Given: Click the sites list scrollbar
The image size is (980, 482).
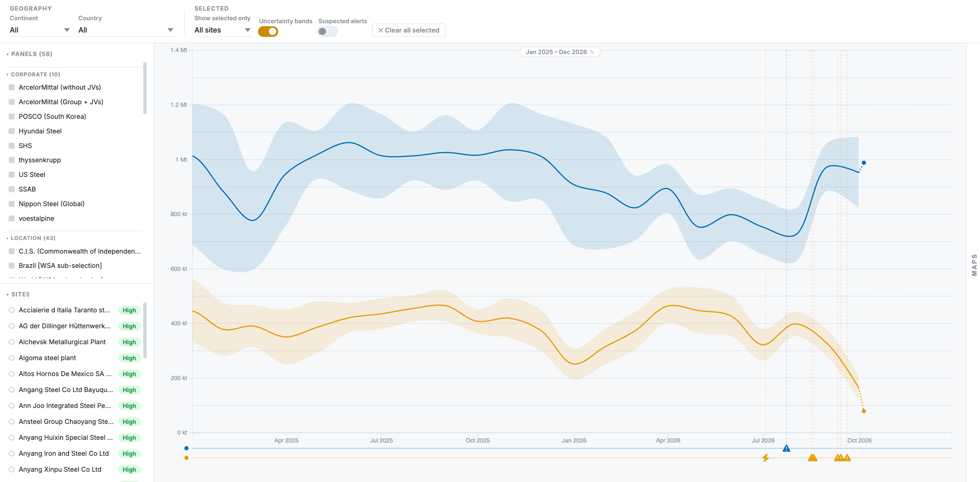Looking at the screenshot, I should pos(145,330).
